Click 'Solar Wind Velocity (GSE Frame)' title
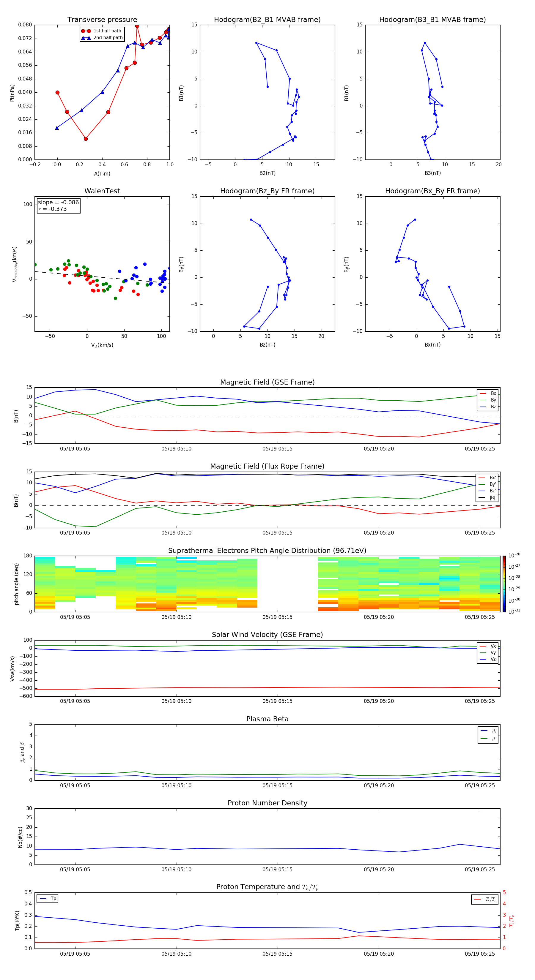Screen dimensions: 535x980 [x=267, y=635]
